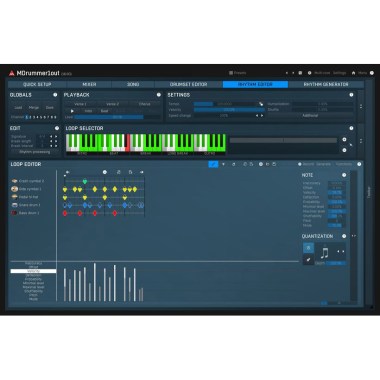Click the Bass drum 1 instrument icon
This screenshot has width=380, height=380.
point(14,213)
